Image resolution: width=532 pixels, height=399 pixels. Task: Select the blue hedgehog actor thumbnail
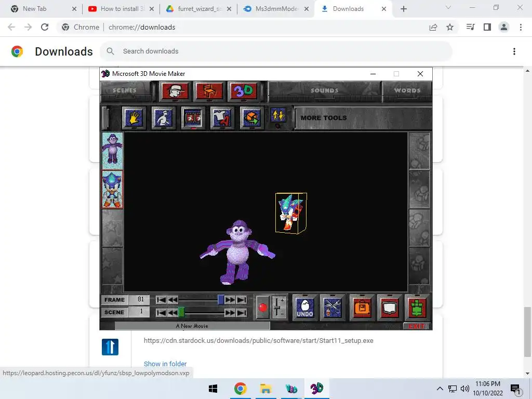click(112, 189)
